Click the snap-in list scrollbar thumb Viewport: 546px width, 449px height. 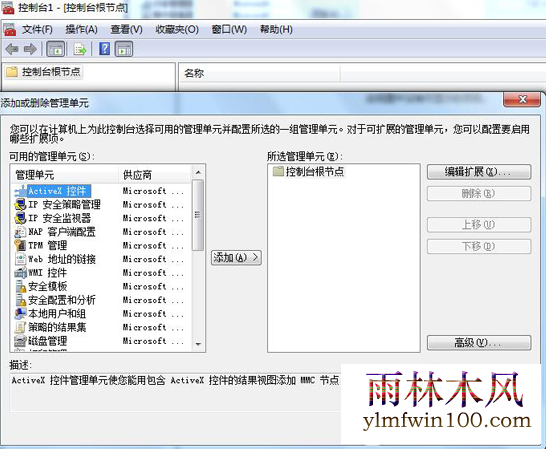198,215
